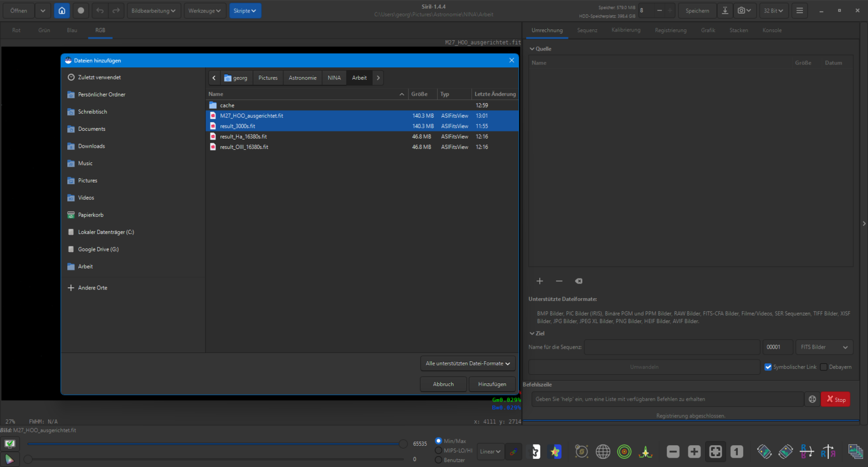Viewport: 868px width, 467px height.
Task: Select the MIPS-LO/HI radio button
Action: [439, 451]
